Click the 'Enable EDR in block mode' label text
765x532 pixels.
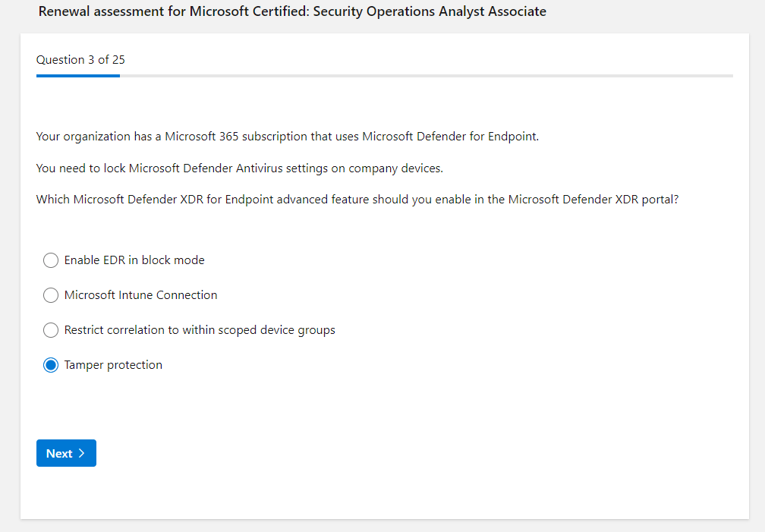point(134,260)
